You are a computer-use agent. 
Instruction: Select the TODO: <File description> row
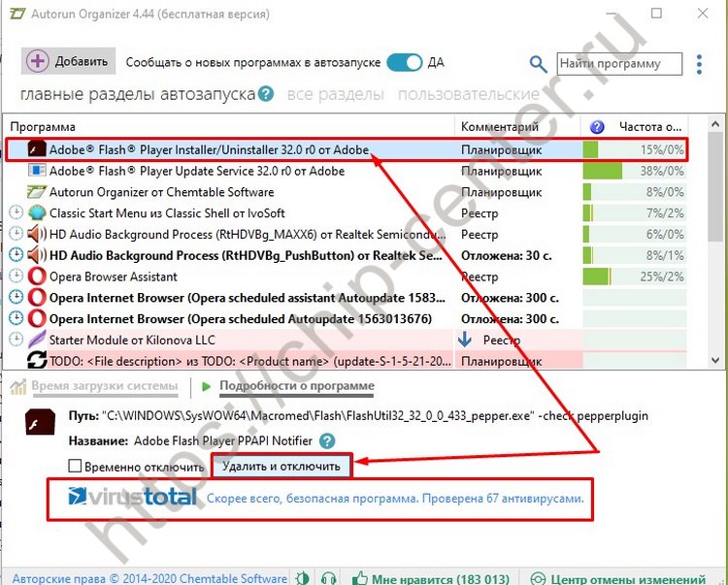click(346, 361)
